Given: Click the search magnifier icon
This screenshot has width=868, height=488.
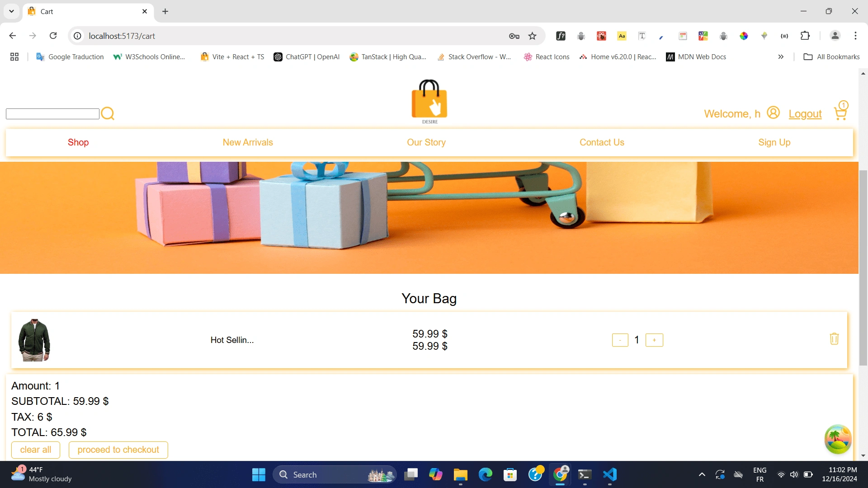Looking at the screenshot, I should (108, 113).
